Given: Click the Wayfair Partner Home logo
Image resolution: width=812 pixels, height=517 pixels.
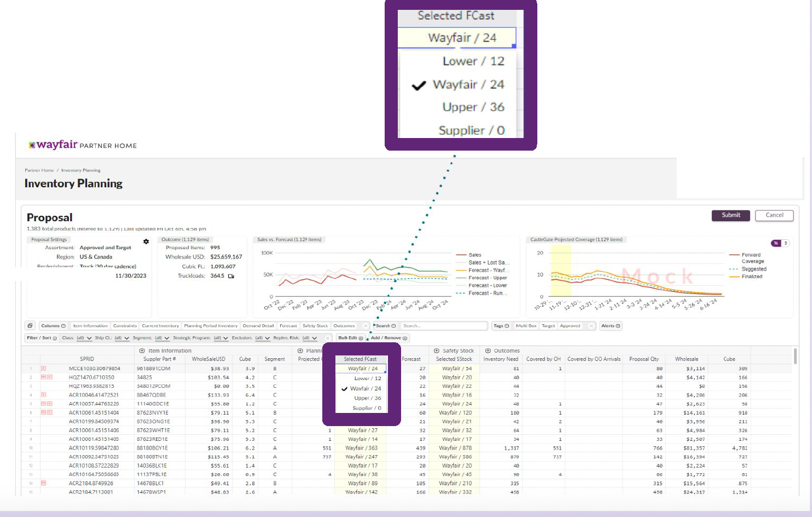Looking at the screenshot, I should [83, 145].
